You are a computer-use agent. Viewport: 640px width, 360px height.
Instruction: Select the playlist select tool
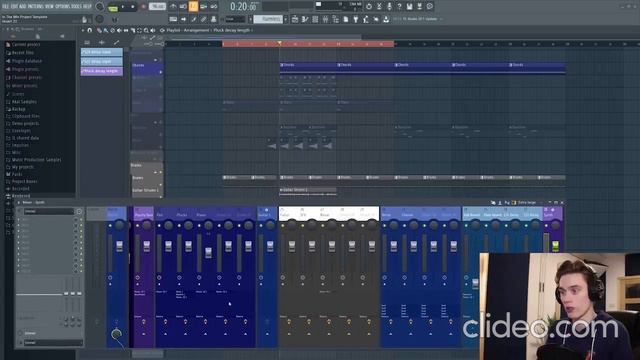(x=139, y=30)
